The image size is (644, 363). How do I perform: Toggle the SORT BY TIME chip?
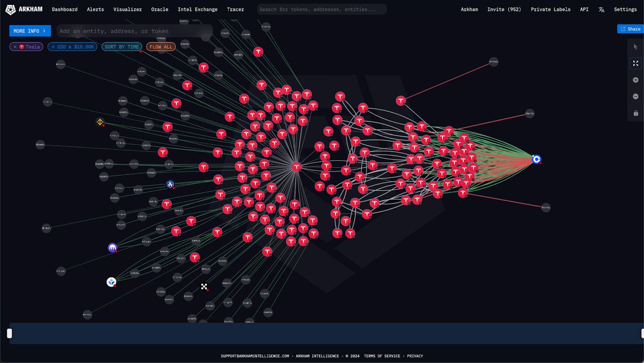pos(122,47)
